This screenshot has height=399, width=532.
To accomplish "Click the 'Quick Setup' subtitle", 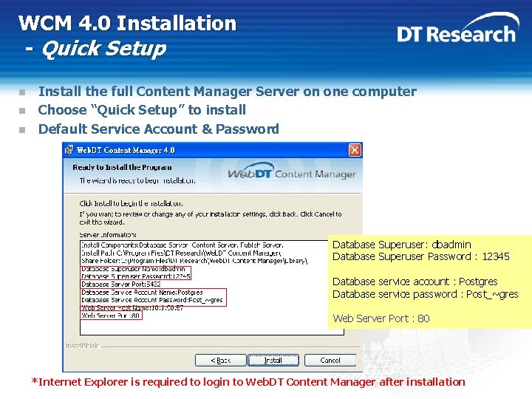I will pos(104,49).
